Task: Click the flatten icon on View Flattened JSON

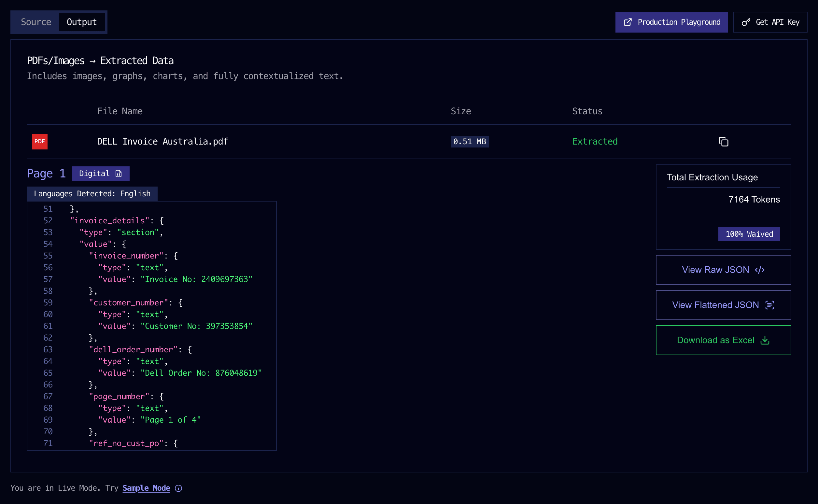Action: pos(770,305)
